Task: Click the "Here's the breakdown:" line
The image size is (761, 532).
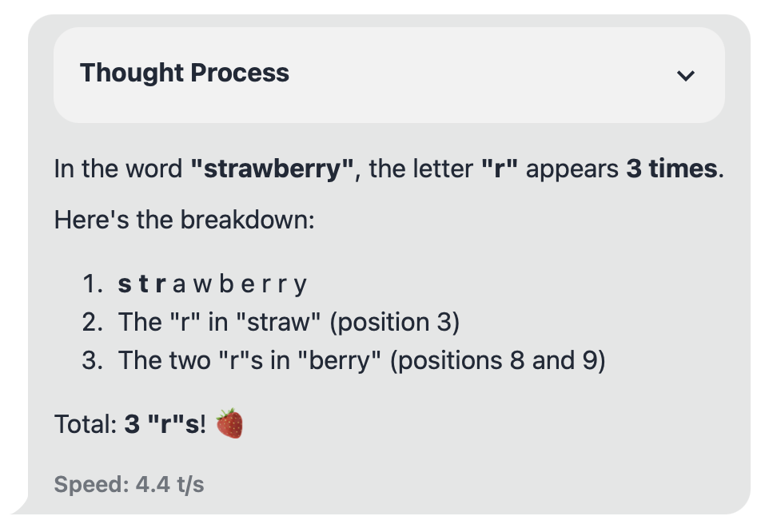Action: [185, 219]
